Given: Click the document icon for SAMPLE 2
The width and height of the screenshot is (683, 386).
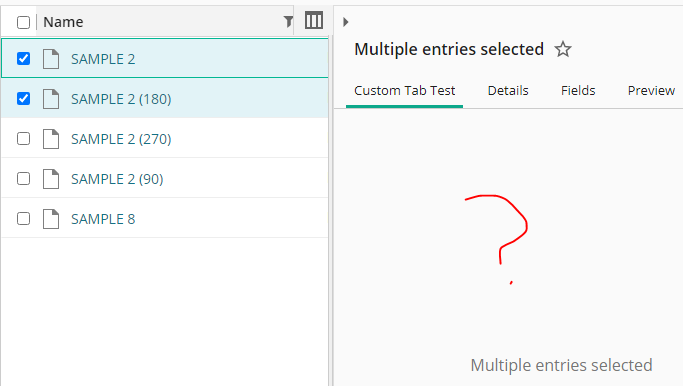Looking at the screenshot, I should [x=51, y=59].
